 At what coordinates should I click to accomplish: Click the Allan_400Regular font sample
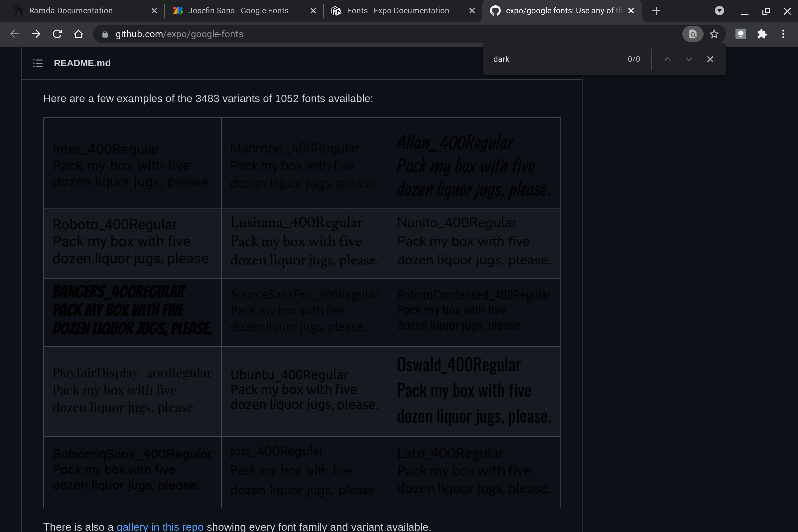(x=473, y=166)
